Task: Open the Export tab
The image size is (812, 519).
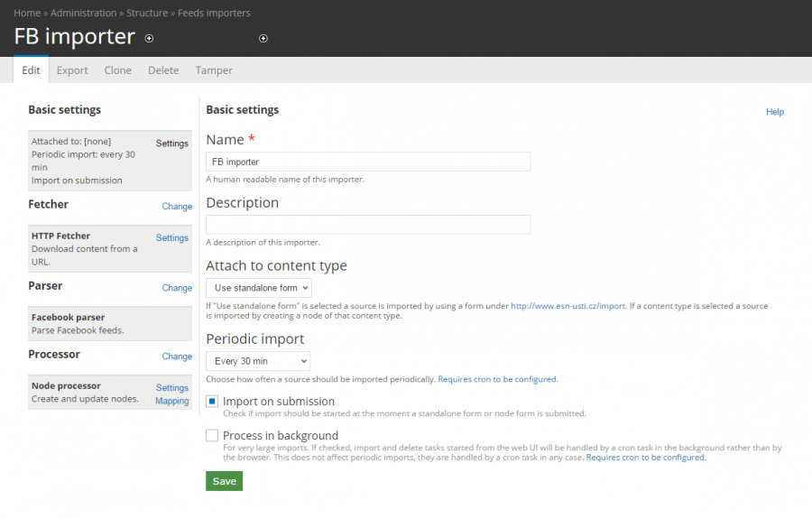Action: click(x=72, y=70)
